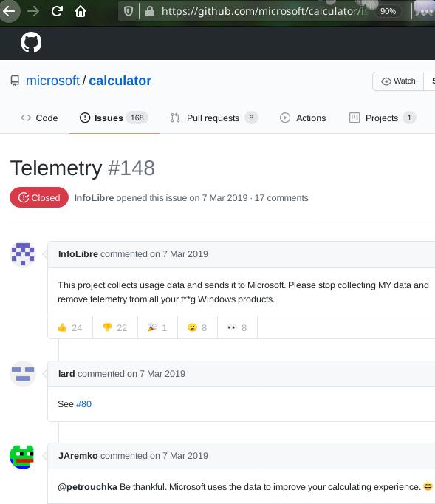Follow the #80 issue link
Viewport: 435px width, 504px height.
pyautogui.click(x=84, y=404)
